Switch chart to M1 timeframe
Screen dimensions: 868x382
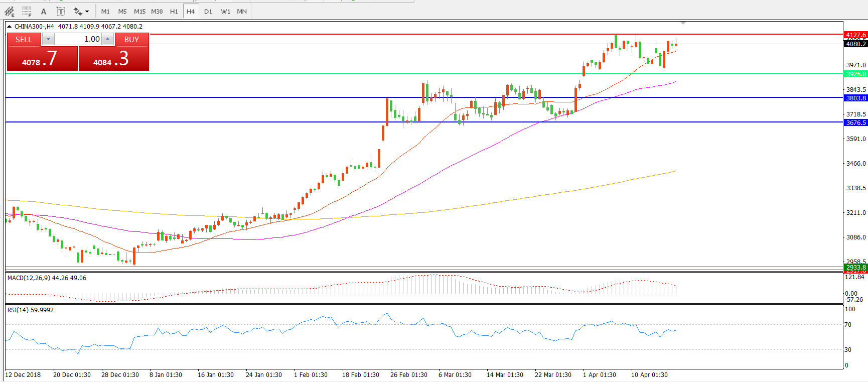point(105,11)
